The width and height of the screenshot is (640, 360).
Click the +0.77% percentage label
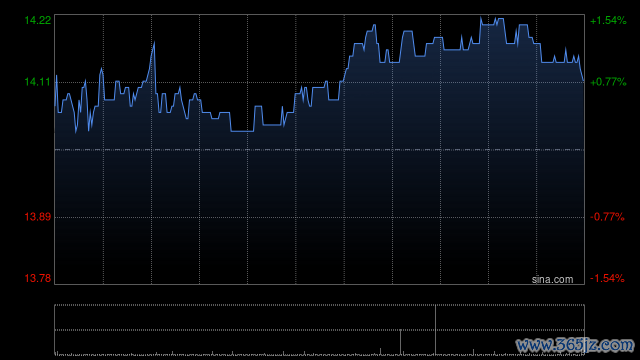[608, 82]
